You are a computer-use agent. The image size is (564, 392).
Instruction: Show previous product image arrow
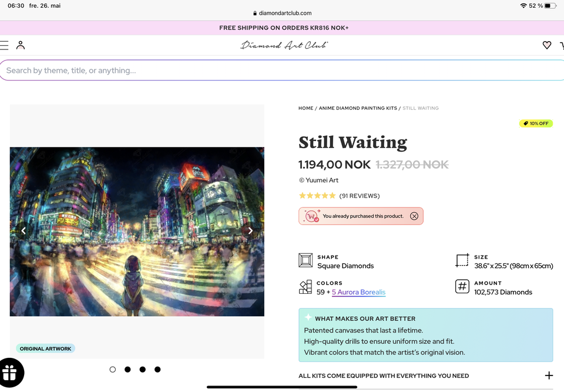point(23,231)
